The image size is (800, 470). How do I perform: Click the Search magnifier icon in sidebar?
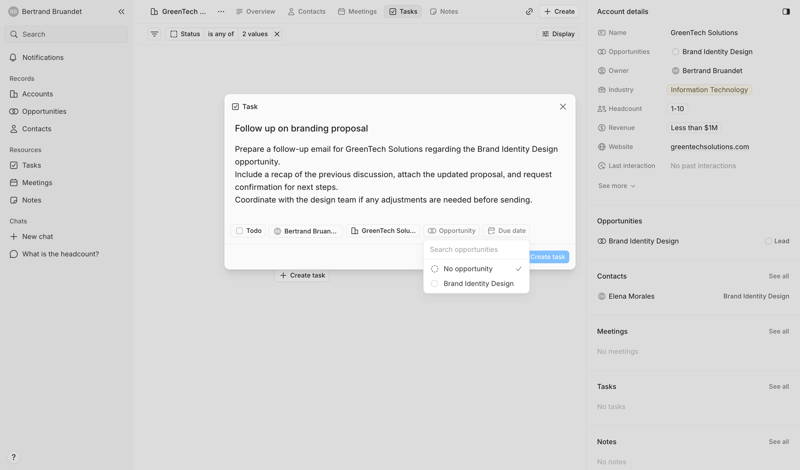(14, 34)
